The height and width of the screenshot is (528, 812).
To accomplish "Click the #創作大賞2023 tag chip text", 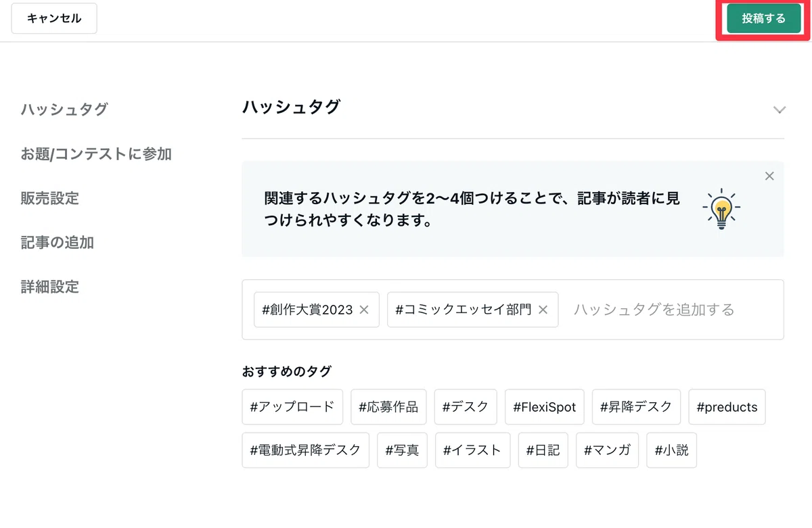I will pos(308,310).
